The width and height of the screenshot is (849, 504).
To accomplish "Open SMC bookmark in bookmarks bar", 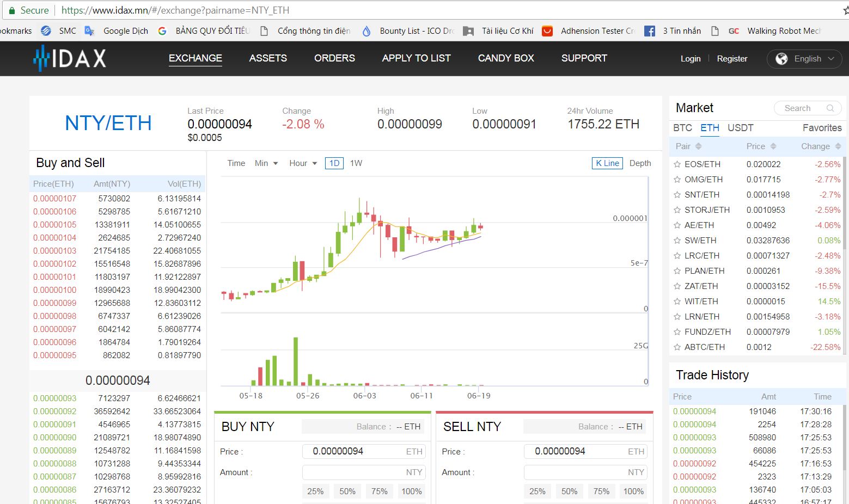I will coord(59,31).
